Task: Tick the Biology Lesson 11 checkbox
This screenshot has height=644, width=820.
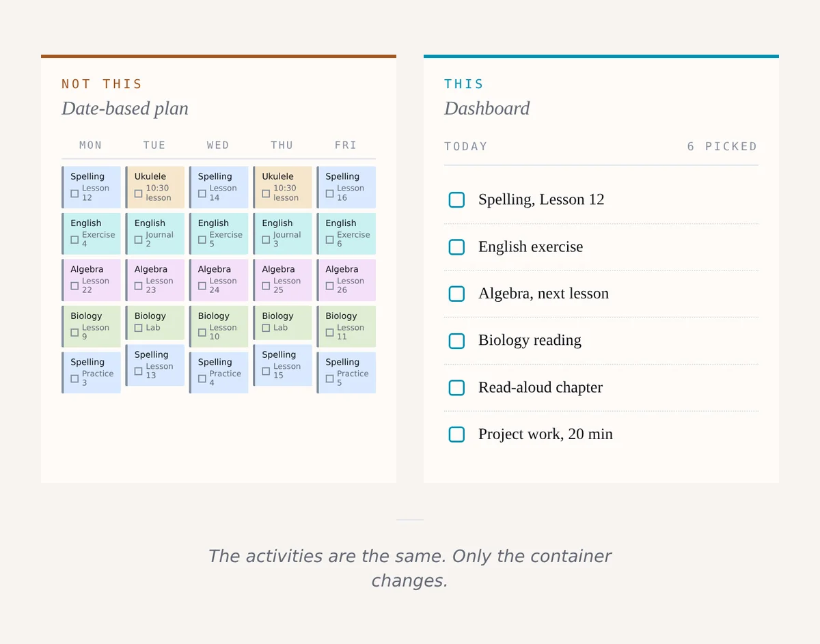Action: pos(329,333)
